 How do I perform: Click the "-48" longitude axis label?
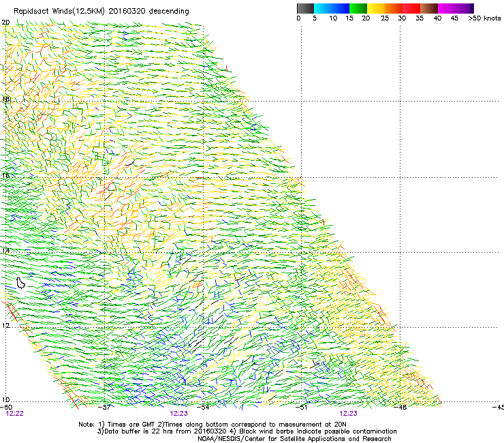(400, 407)
